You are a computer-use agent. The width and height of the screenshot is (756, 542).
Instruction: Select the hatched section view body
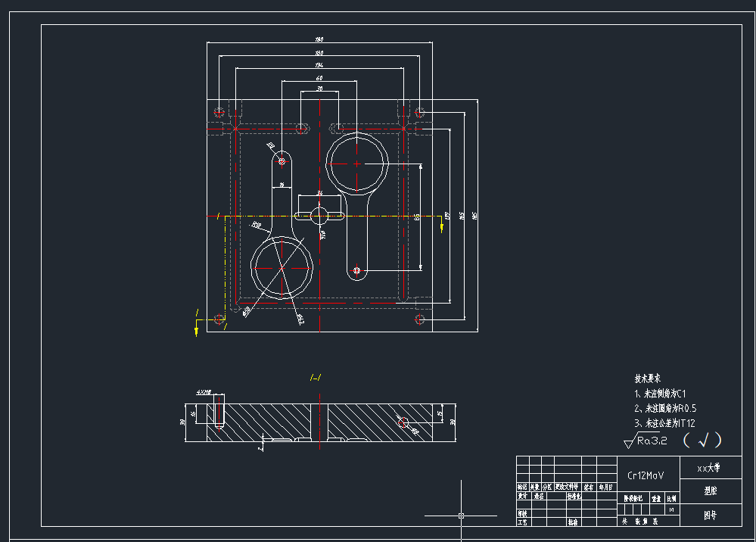point(319,422)
